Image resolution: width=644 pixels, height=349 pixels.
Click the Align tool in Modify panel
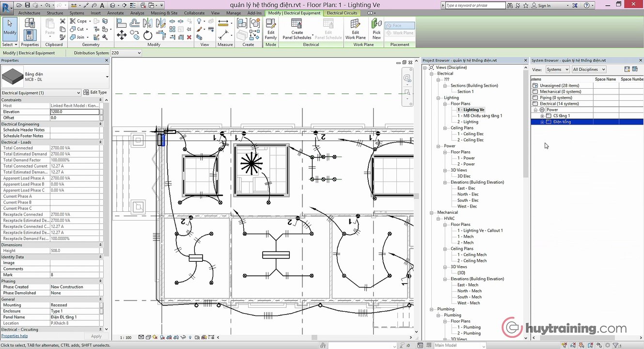pyautogui.click(x=122, y=23)
